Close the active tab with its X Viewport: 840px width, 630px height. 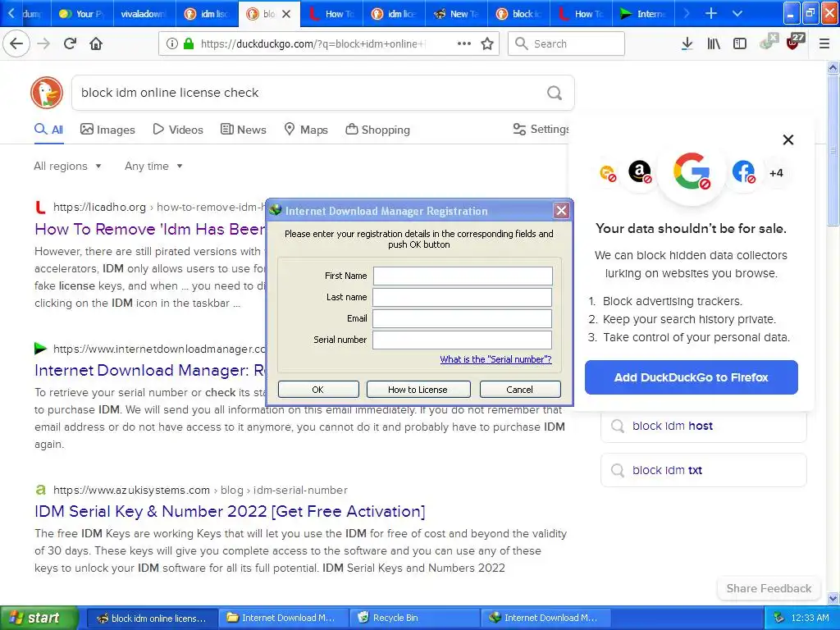[286, 14]
